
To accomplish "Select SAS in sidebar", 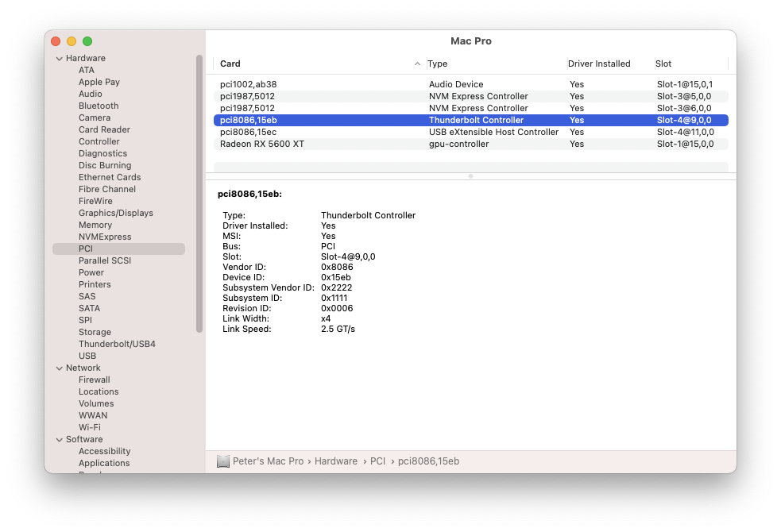I will tap(87, 297).
